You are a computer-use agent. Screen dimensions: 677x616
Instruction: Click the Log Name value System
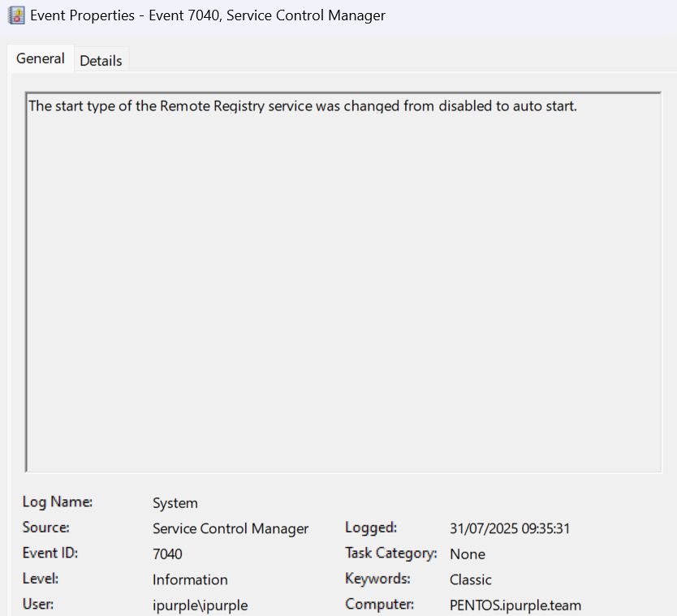point(175,503)
